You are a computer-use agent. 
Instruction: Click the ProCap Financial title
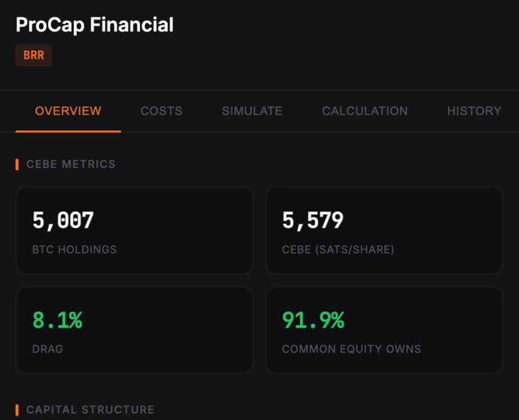[94, 25]
